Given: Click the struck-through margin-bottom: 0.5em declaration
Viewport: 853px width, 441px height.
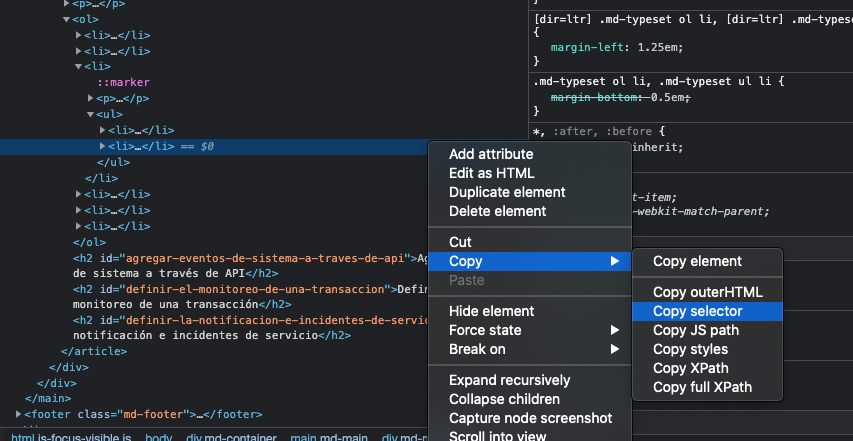Looking at the screenshot, I should click(621, 97).
